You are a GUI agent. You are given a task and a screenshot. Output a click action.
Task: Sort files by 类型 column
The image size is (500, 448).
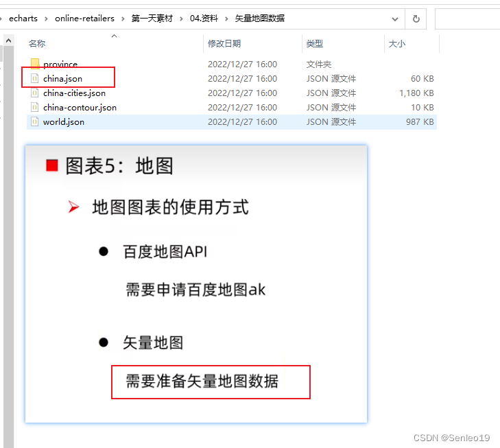pos(314,43)
